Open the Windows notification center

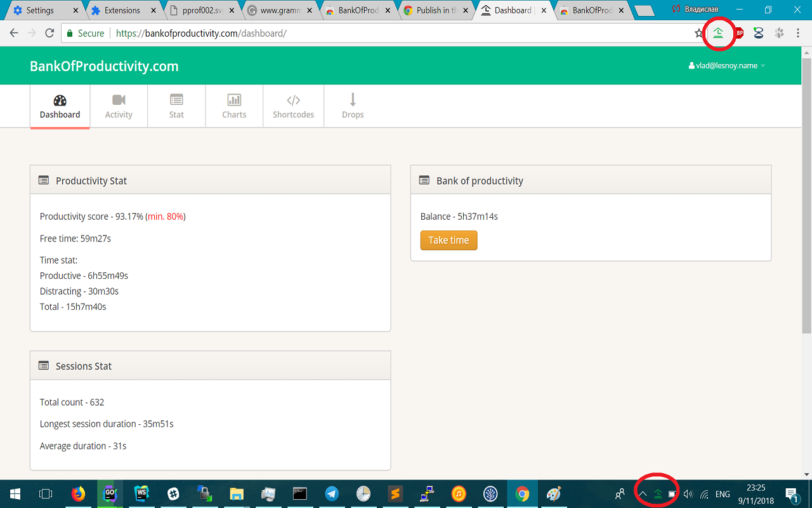click(792, 494)
